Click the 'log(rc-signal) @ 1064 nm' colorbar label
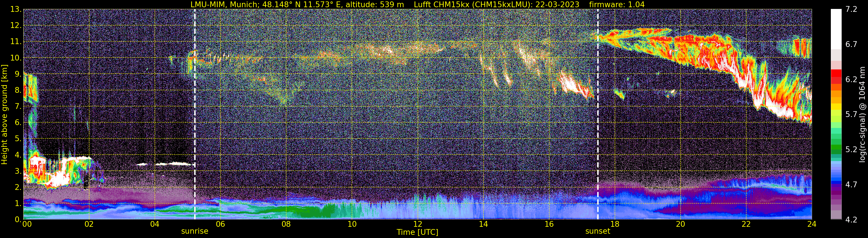868x238 pixels. [862, 115]
